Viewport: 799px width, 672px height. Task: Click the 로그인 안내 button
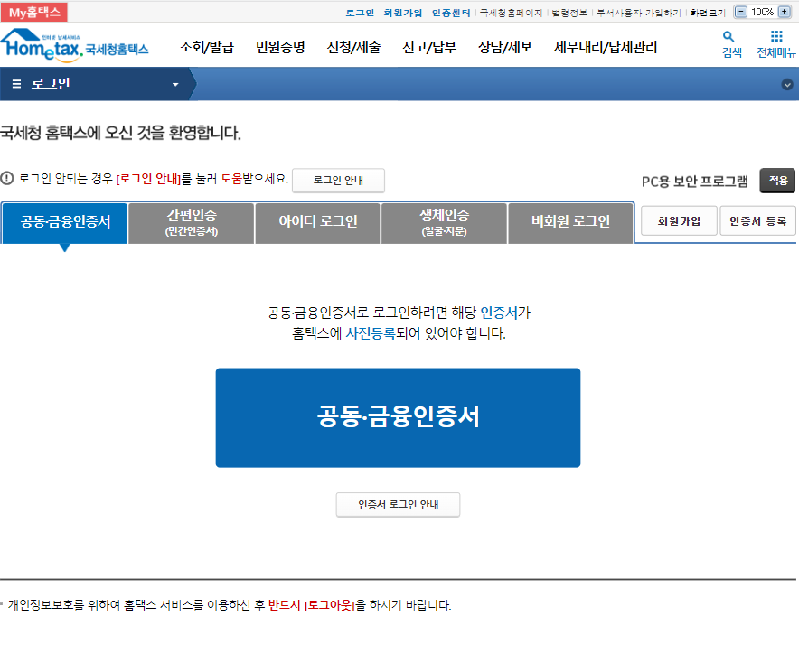coord(338,181)
